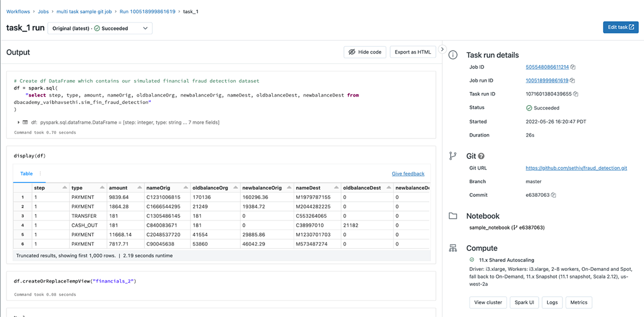
Task: Expand the df DataFrame schema triangle
Action: click(19, 122)
